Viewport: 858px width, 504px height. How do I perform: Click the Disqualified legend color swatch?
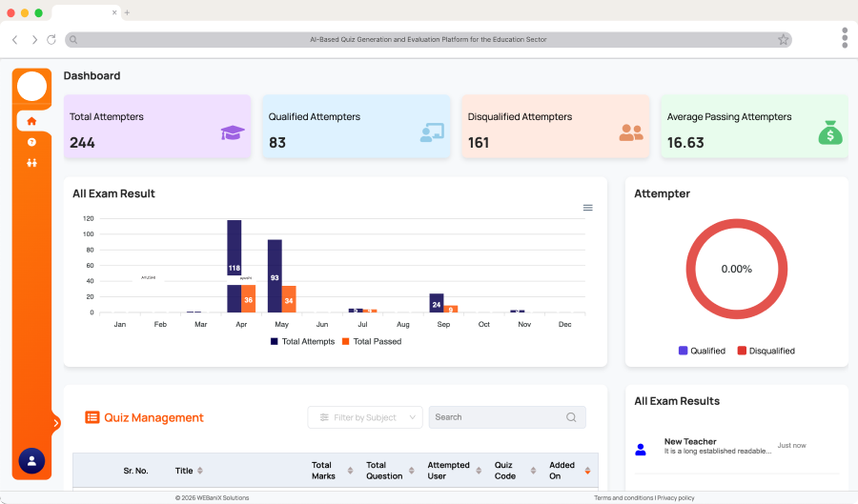click(x=742, y=351)
